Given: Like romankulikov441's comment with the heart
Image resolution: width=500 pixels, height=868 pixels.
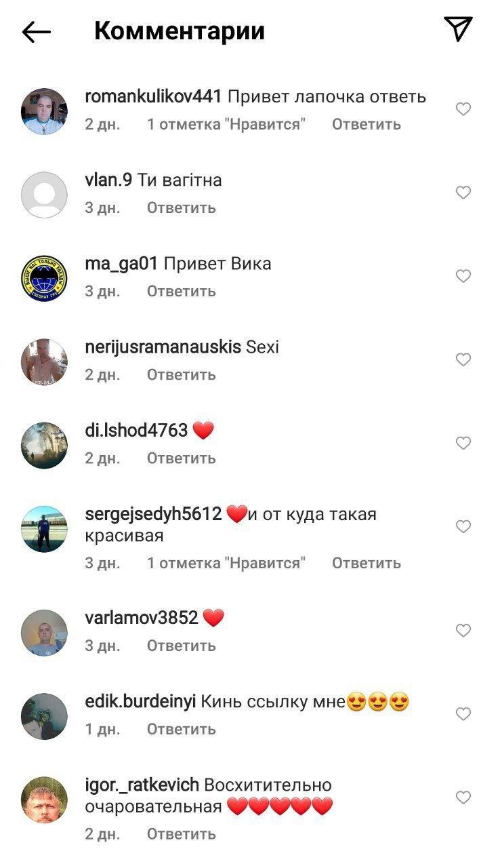Looking at the screenshot, I should (x=463, y=109).
